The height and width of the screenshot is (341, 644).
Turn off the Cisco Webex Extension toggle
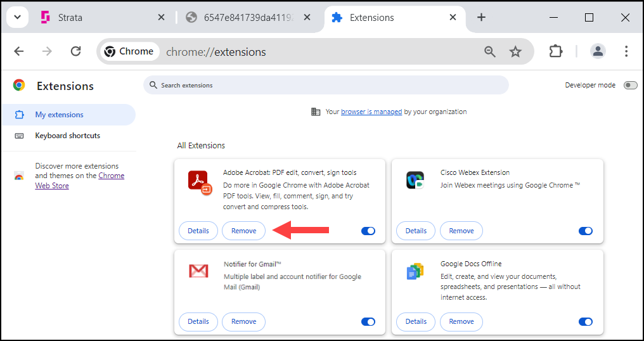coord(585,231)
